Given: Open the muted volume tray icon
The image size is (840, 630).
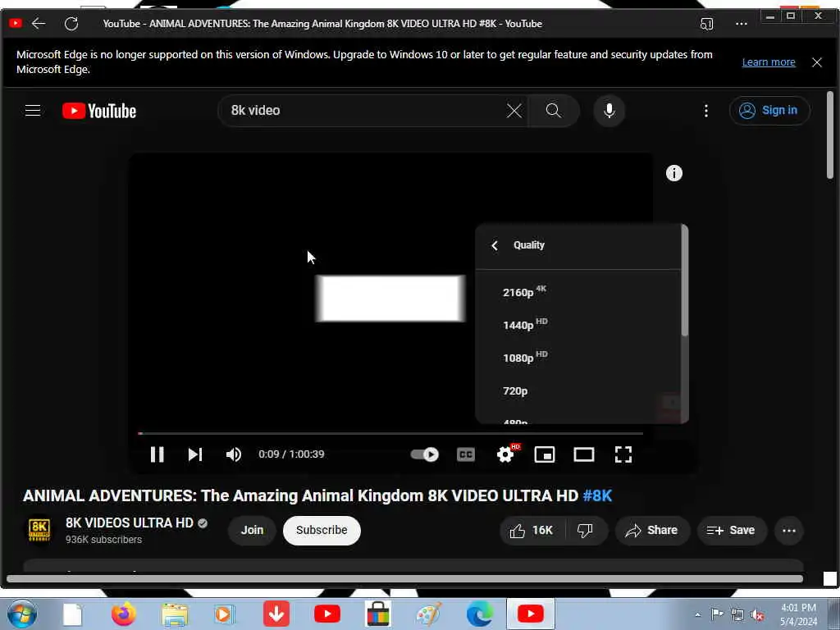Looking at the screenshot, I should pos(757,615).
